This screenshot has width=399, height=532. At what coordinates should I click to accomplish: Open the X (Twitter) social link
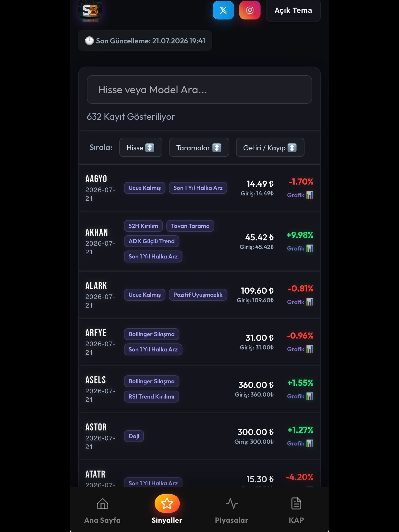(x=223, y=10)
